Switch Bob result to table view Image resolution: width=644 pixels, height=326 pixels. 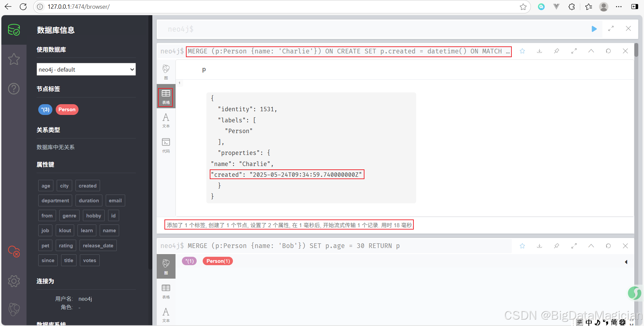click(166, 291)
